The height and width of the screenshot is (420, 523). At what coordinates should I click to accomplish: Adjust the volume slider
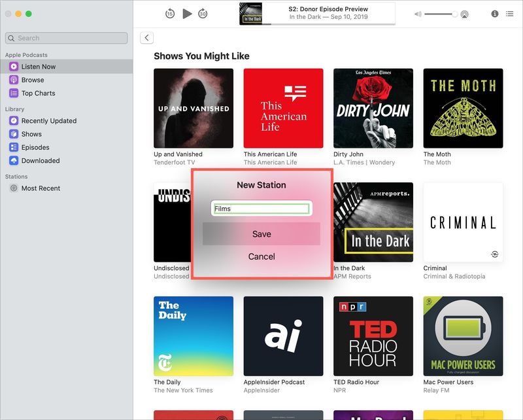click(441, 14)
